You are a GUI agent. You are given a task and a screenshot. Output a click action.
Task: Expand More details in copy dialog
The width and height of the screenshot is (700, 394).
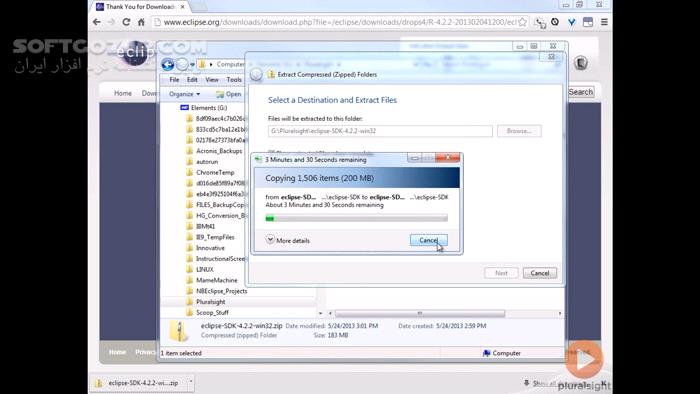(288, 240)
